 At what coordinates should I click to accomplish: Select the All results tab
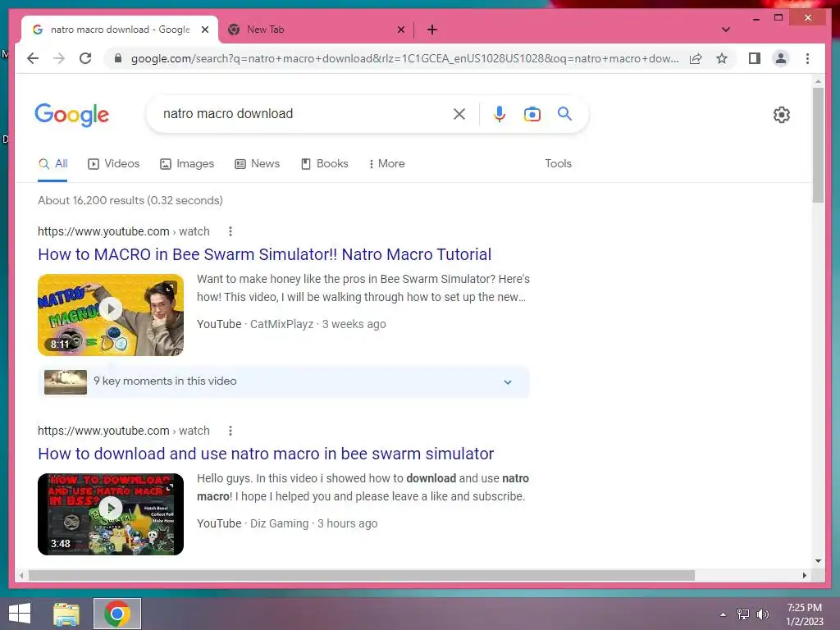pyautogui.click(x=52, y=163)
